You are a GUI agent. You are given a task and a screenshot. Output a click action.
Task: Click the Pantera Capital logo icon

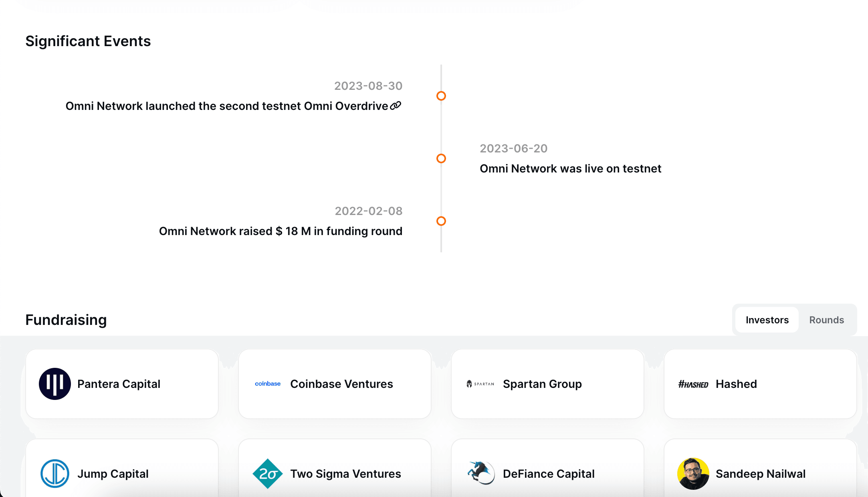[55, 384]
